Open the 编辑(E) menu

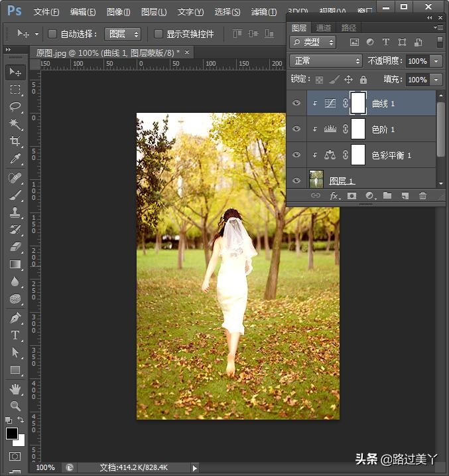[x=83, y=12]
